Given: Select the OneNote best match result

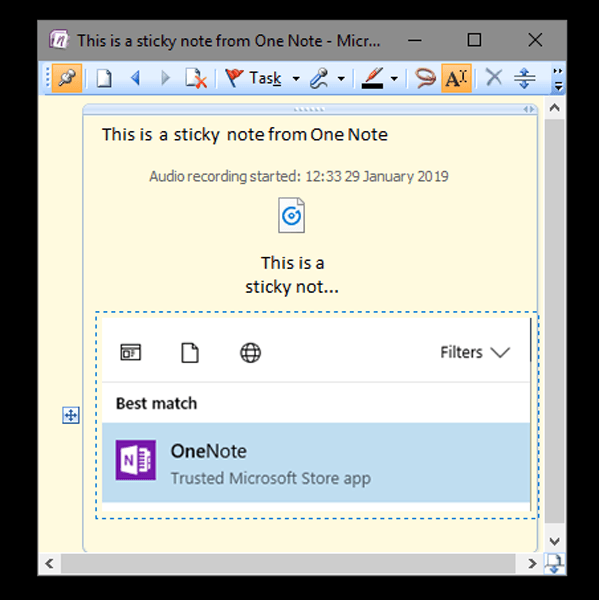Looking at the screenshot, I should (x=316, y=463).
